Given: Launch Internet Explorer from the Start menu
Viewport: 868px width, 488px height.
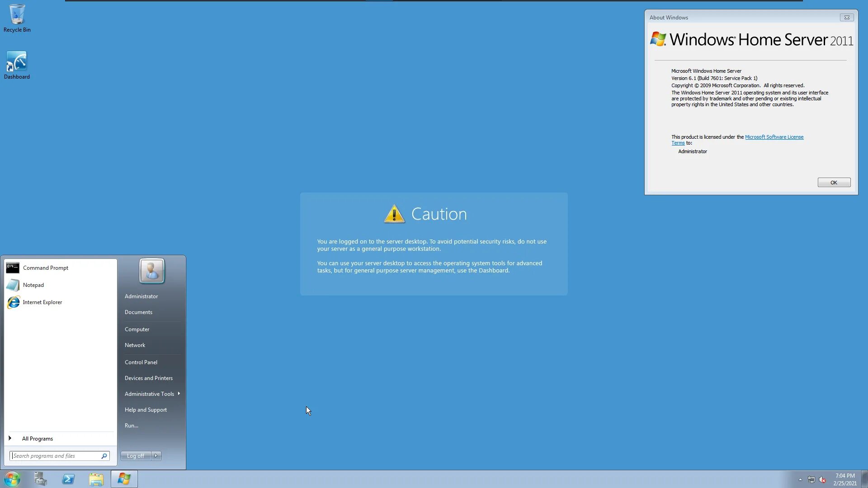Looking at the screenshot, I should point(42,302).
